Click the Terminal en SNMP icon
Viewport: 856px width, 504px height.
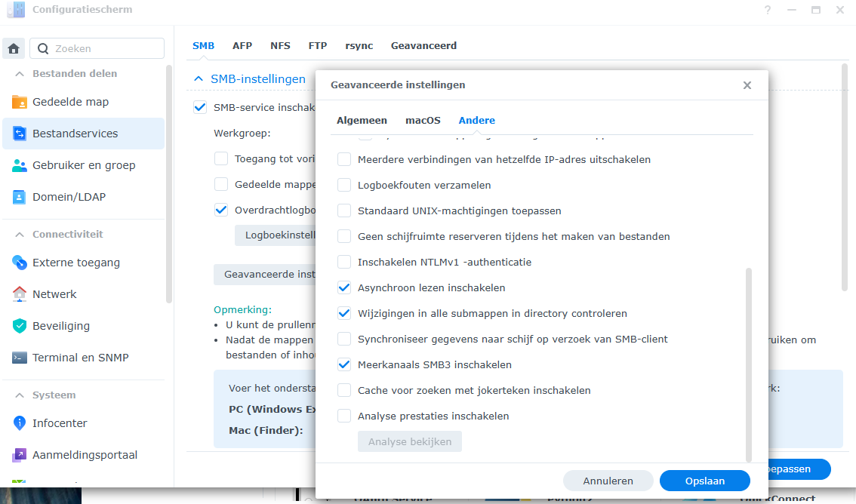(19, 358)
